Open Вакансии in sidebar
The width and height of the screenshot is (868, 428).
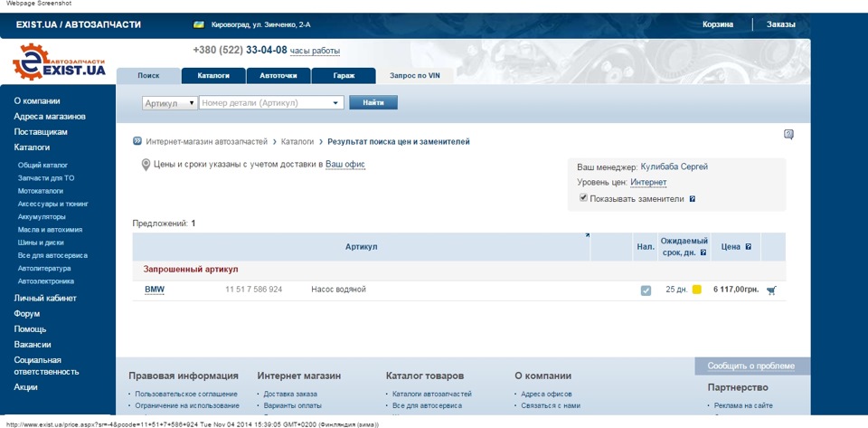[x=33, y=345]
